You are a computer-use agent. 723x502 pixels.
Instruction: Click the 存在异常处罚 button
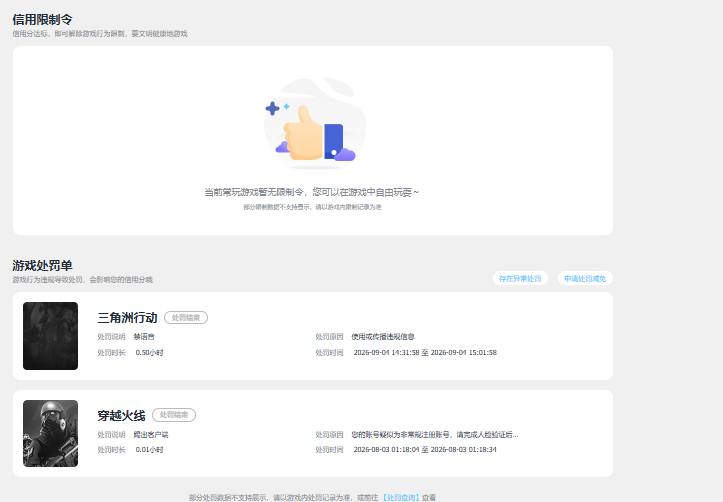[x=520, y=278]
